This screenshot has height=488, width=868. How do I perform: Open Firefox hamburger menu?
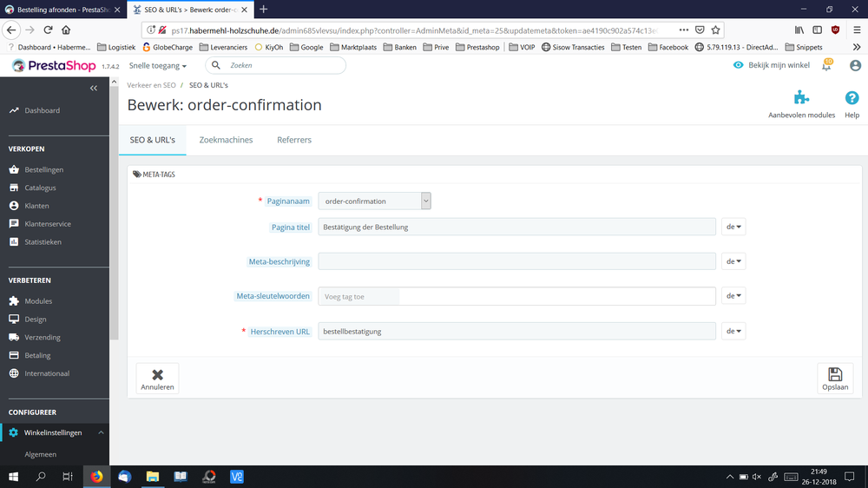tap(857, 30)
